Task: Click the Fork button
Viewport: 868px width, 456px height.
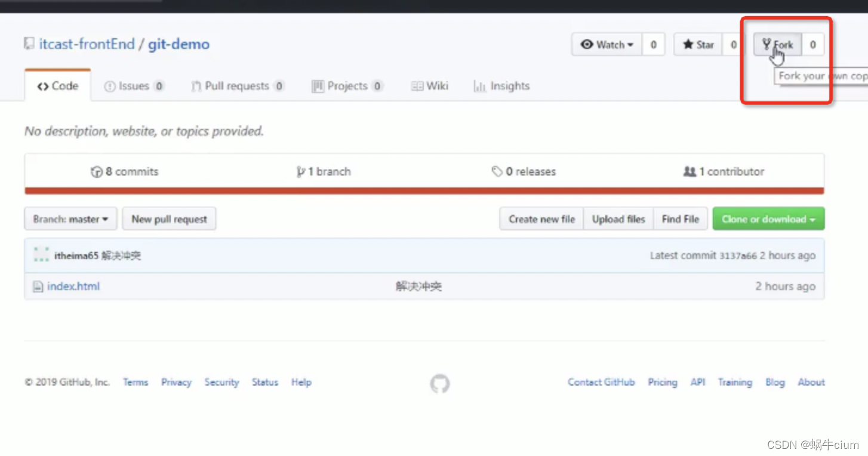Action: (x=778, y=45)
